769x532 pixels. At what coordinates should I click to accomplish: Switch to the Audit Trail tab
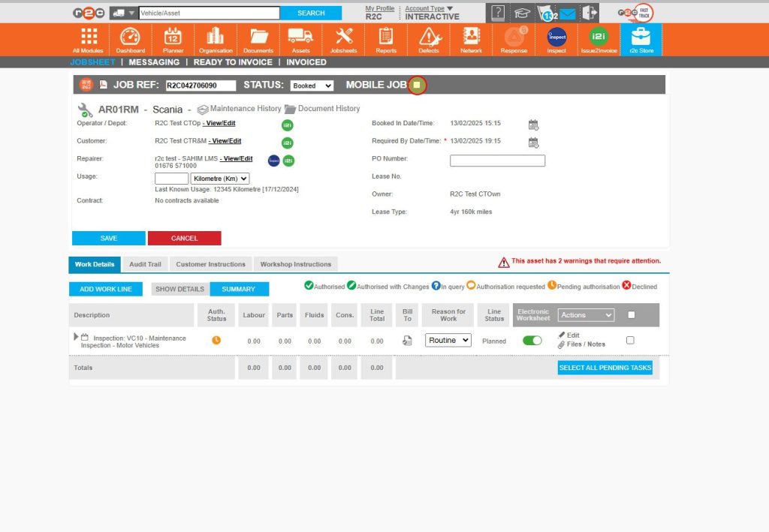click(145, 264)
